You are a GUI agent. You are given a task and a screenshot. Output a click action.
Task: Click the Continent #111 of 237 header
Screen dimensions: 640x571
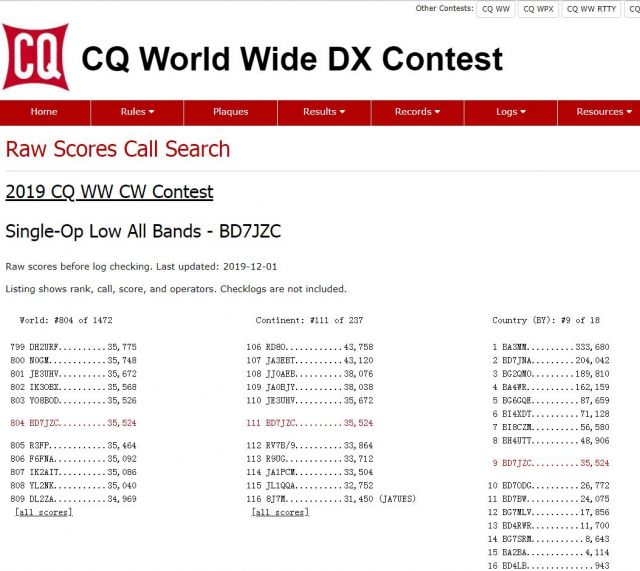[x=309, y=320]
